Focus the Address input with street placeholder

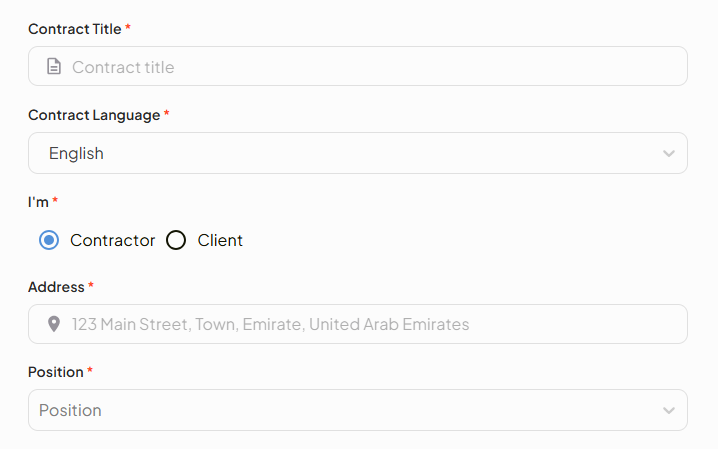[370, 324]
